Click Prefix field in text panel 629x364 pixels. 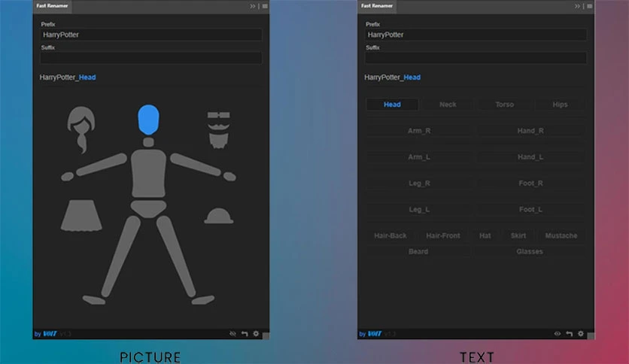pos(476,35)
